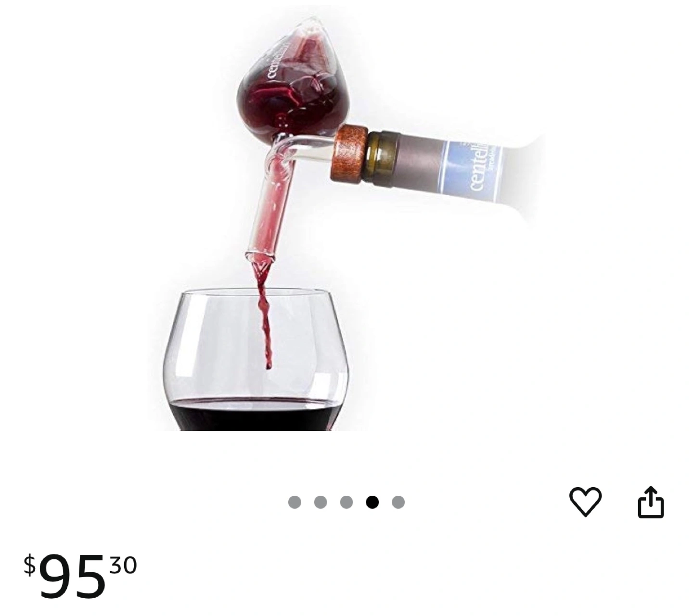Jump to first product image dot

tap(295, 503)
